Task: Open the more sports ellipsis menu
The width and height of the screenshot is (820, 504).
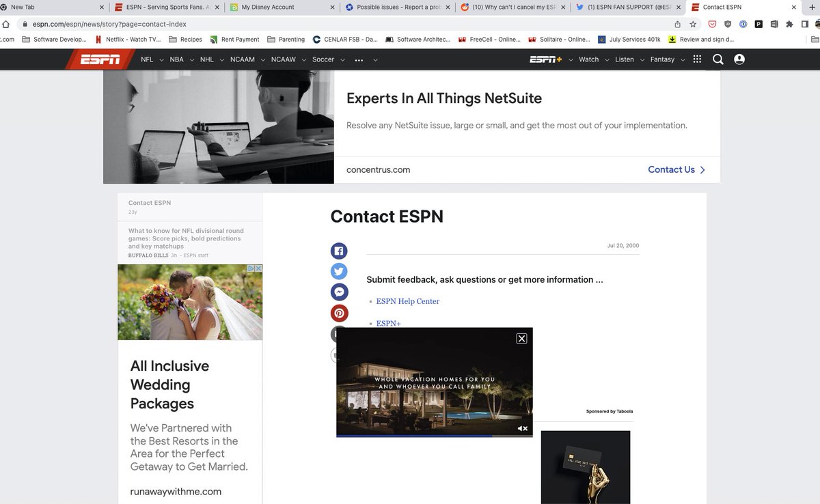Action: [359, 60]
